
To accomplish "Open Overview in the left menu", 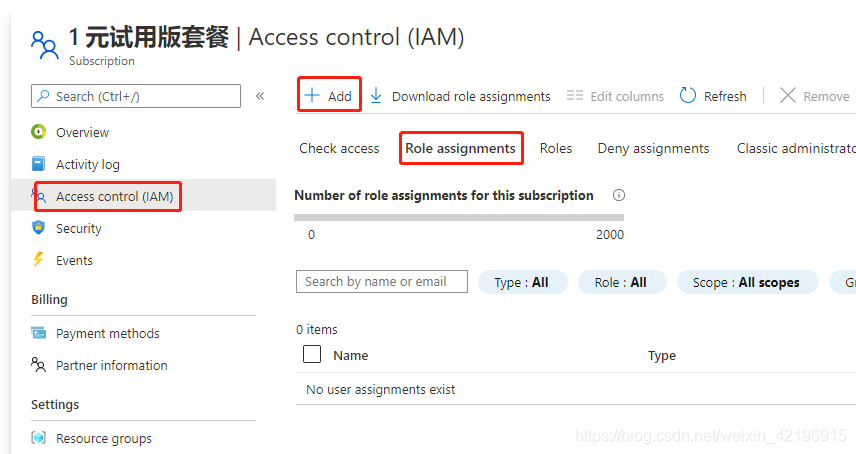I will click(x=82, y=132).
